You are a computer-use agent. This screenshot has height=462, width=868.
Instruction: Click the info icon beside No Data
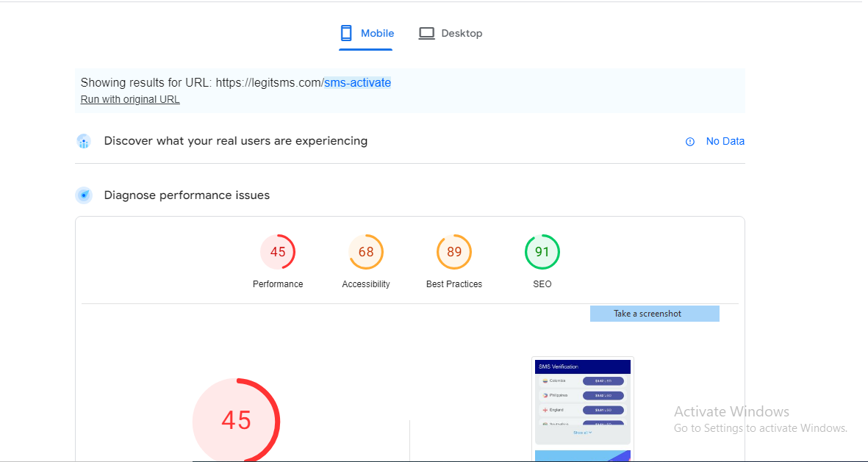689,142
